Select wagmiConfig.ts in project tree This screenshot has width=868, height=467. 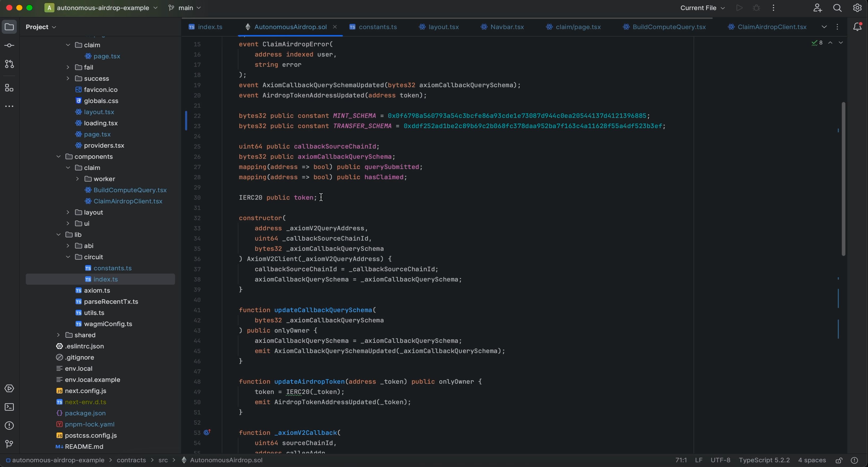(108, 324)
